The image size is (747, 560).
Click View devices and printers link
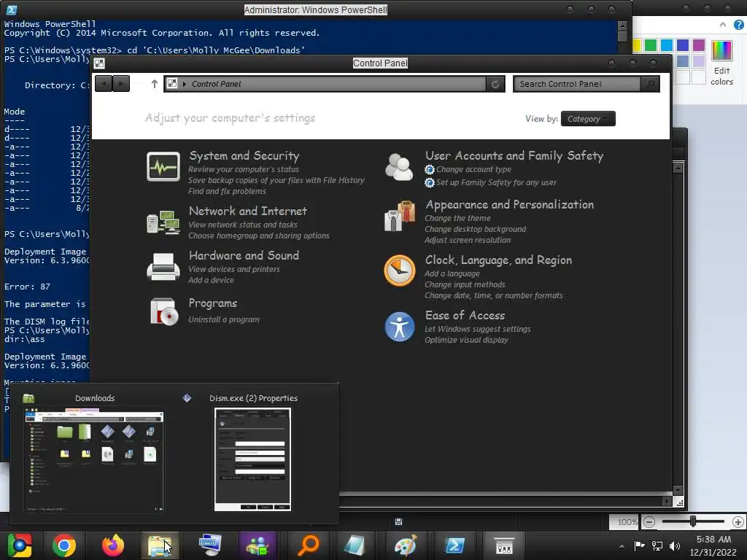pyautogui.click(x=234, y=269)
